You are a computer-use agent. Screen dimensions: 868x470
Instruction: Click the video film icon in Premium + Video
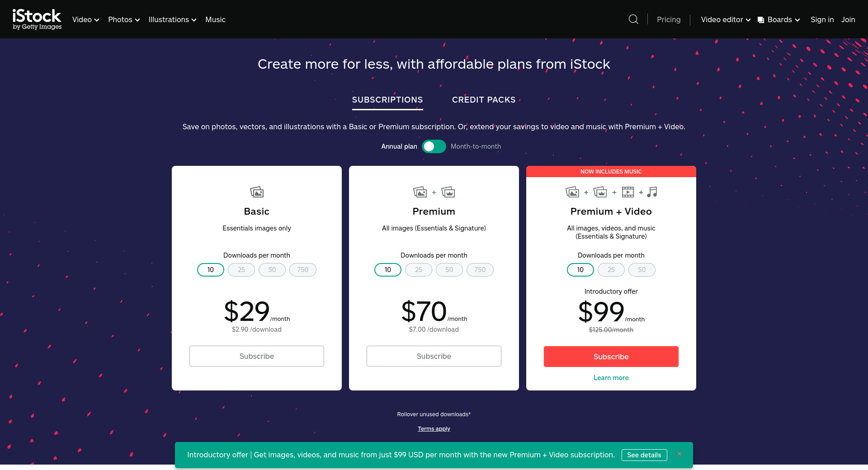627,192
